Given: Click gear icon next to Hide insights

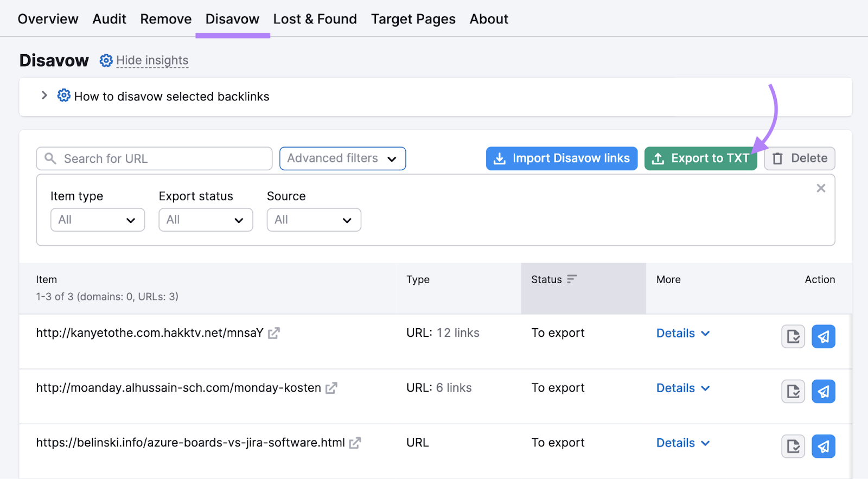Looking at the screenshot, I should tap(106, 60).
